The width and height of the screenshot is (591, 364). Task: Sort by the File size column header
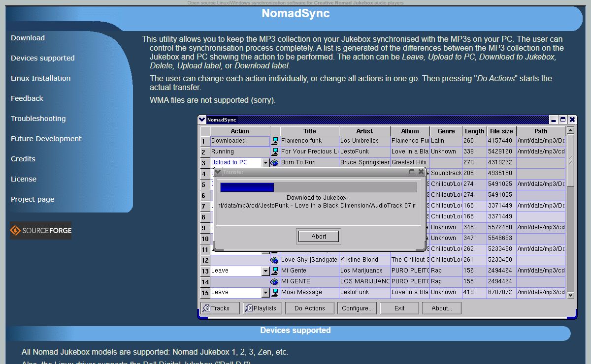click(x=501, y=131)
